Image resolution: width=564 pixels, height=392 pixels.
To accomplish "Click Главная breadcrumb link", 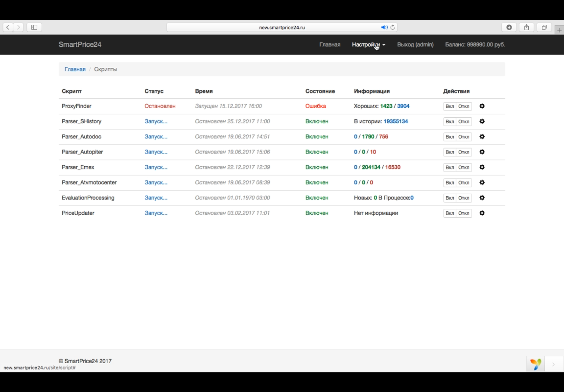I will tap(75, 69).
